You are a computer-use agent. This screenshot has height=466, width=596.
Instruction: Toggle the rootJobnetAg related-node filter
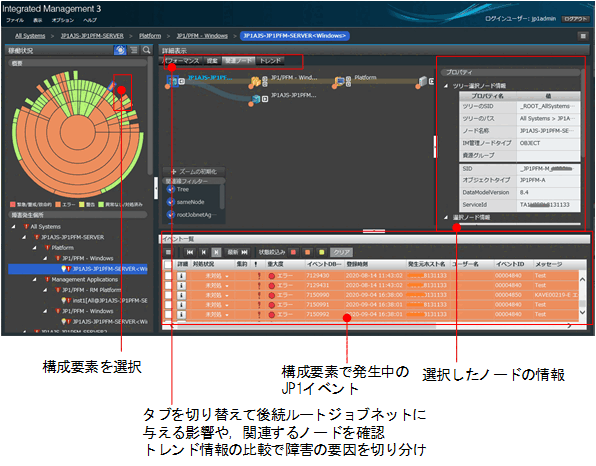(x=171, y=215)
